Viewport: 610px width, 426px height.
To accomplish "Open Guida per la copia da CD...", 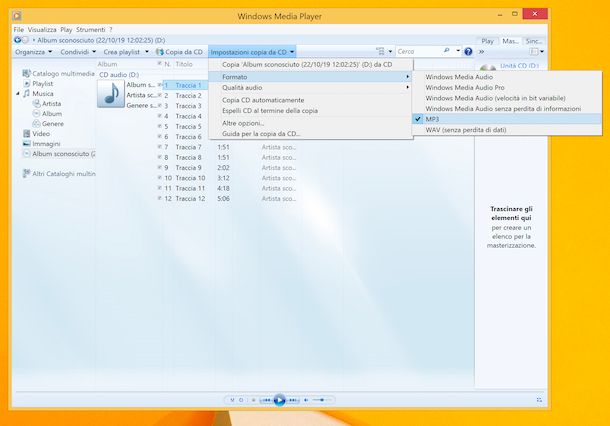I will (310, 133).
